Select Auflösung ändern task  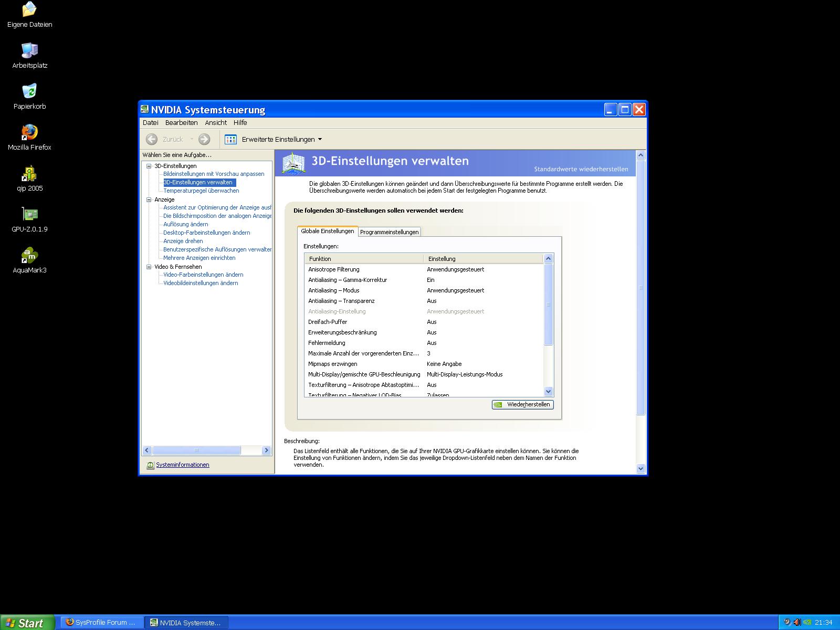click(x=185, y=224)
